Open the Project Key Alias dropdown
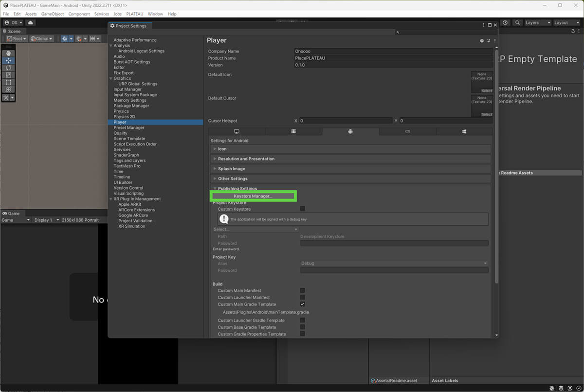 point(394,263)
